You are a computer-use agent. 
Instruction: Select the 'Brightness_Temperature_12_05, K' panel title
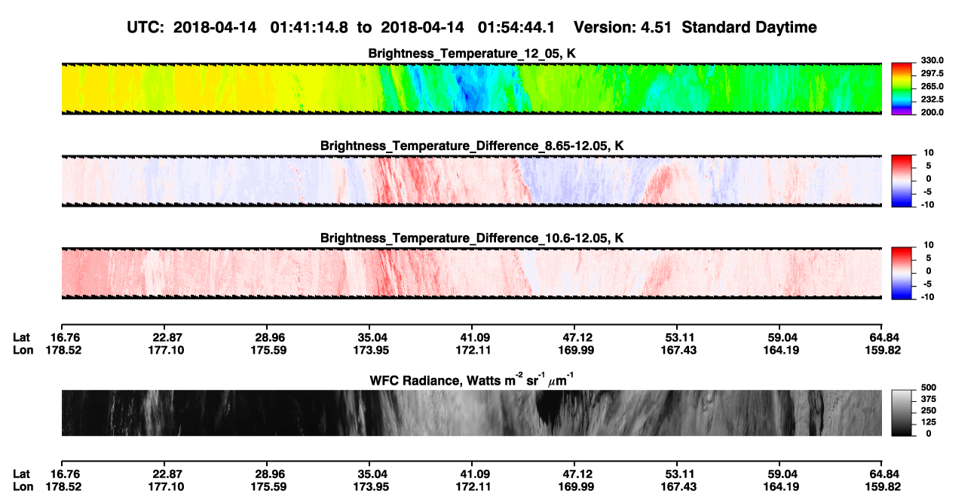pyautogui.click(x=472, y=54)
